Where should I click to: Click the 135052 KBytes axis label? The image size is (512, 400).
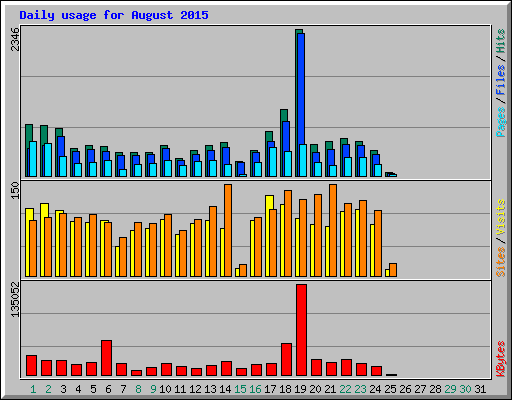tap(15, 300)
